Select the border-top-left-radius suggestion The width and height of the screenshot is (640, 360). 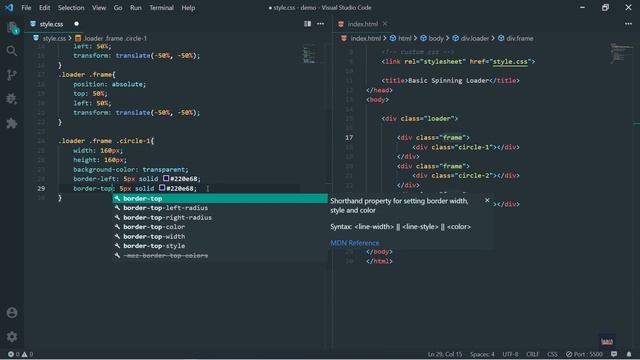[220, 208]
